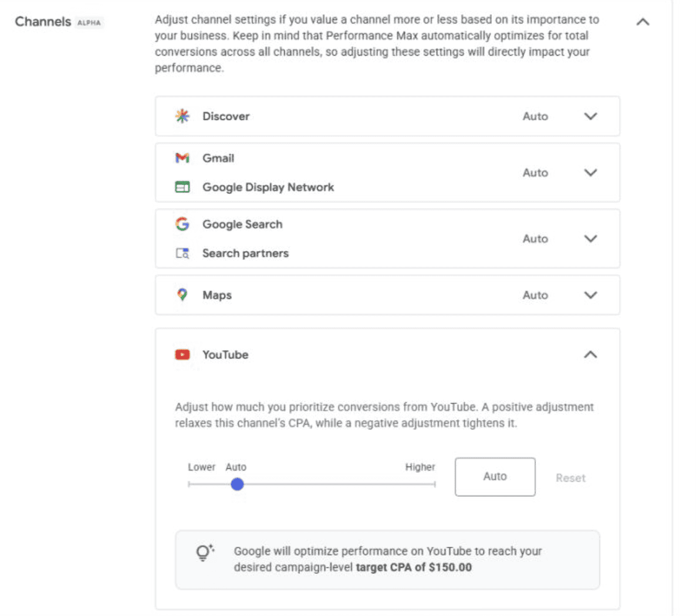Click the Higher end of YouTube slider
696x616 pixels.
click(x=434, y=484)
